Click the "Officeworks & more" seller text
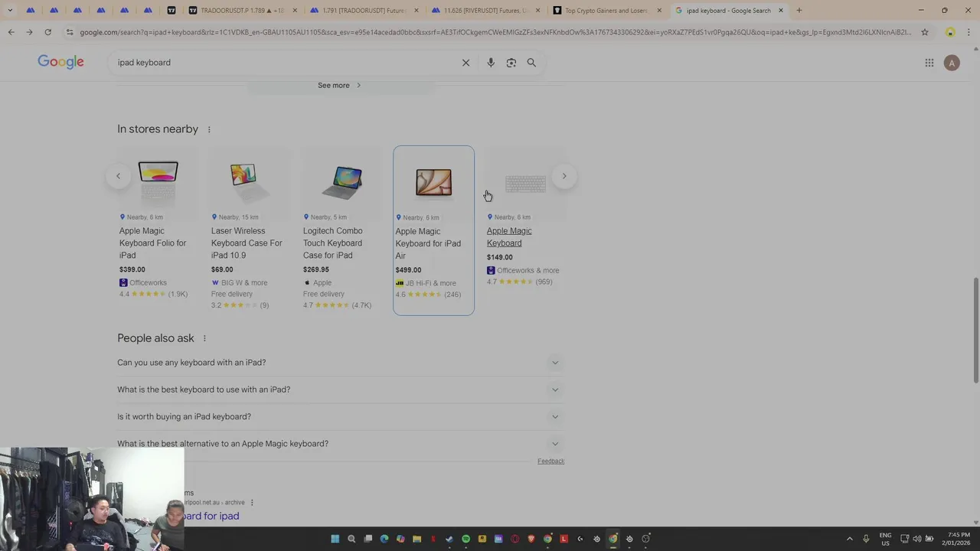980x551 pixels. tap(528, 270)
